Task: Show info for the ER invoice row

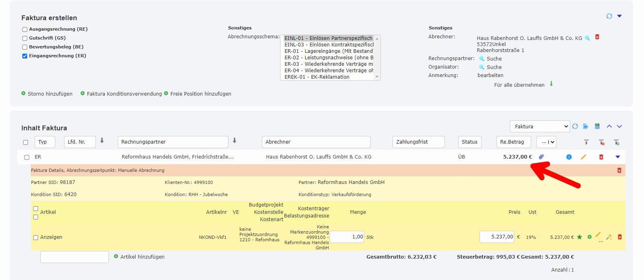Action: (x=569, y=157)
